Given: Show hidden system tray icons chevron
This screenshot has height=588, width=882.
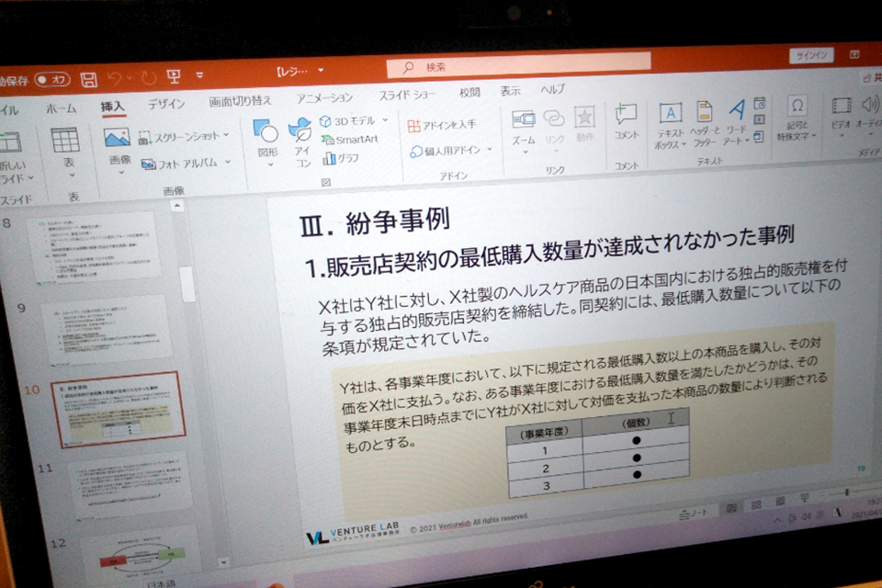Looking at the screenshot, I should point(777,521).
